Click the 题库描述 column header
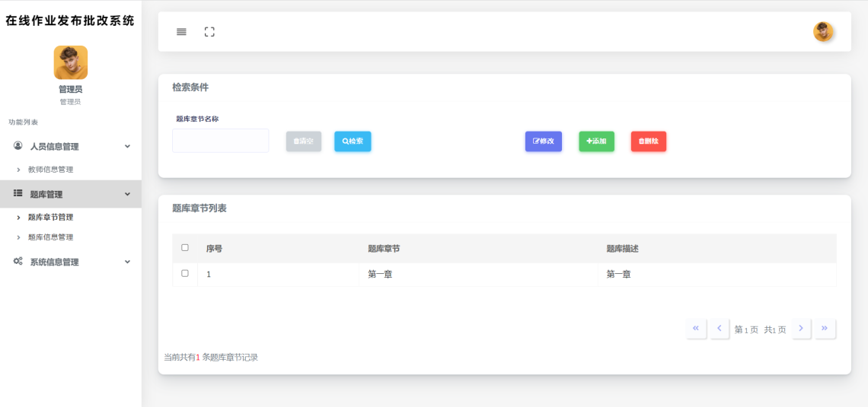Image resolution: width=868 pixels, height=407 pixels. click(623, 249)
